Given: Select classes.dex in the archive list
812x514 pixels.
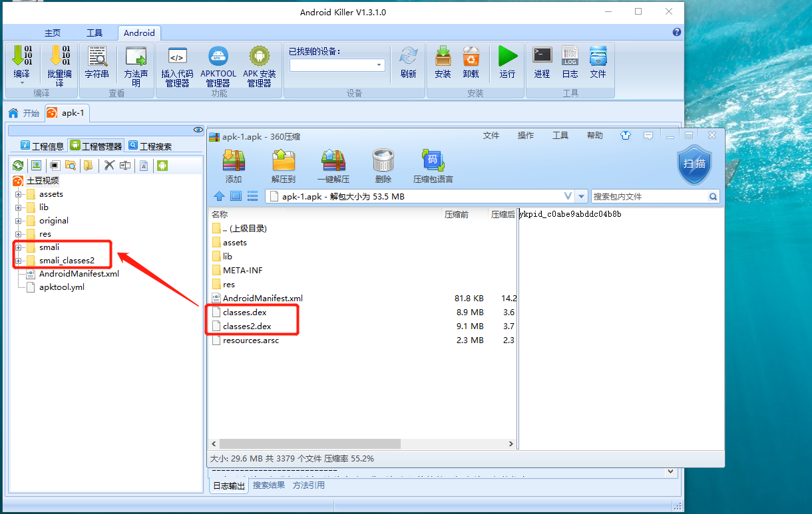Looking at the screenshot, I should [x=244, y=312].
